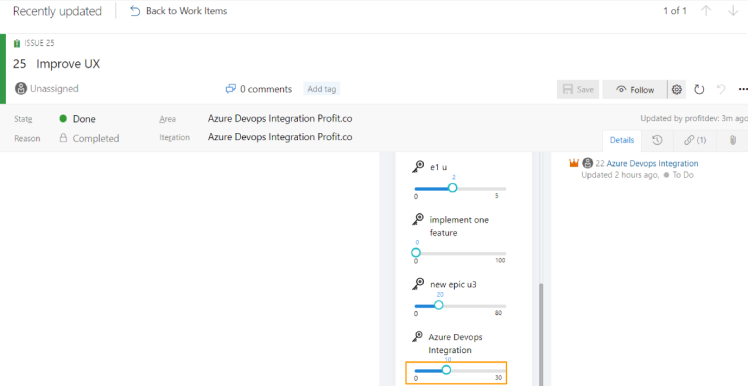Click the 1 of 1 counter text
Screen dimensions: 748x386
click(x=675, y=11)
